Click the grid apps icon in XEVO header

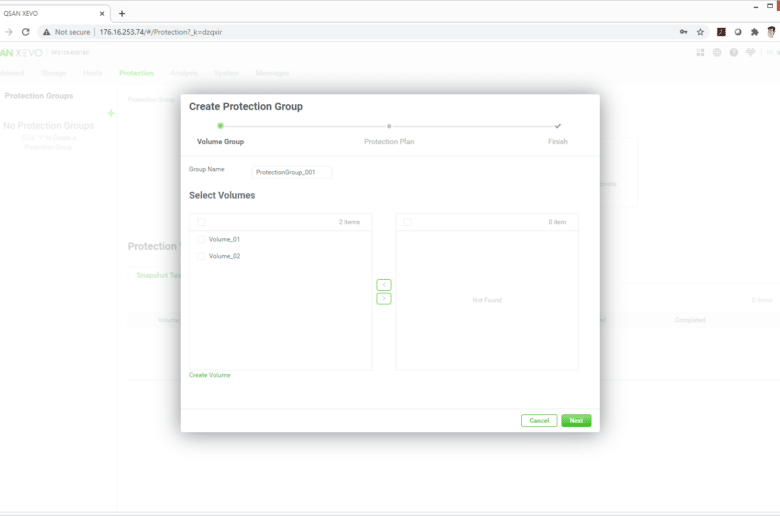[700, 52]
